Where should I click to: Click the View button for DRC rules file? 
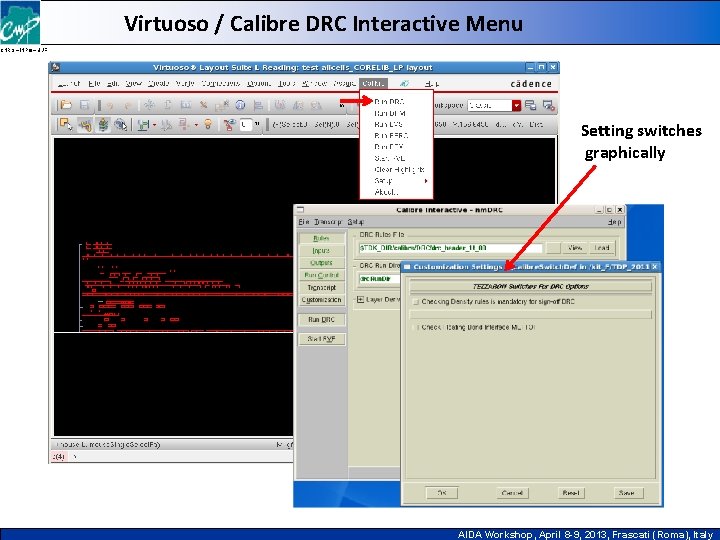pyautogui.click(x=575, y=248)
